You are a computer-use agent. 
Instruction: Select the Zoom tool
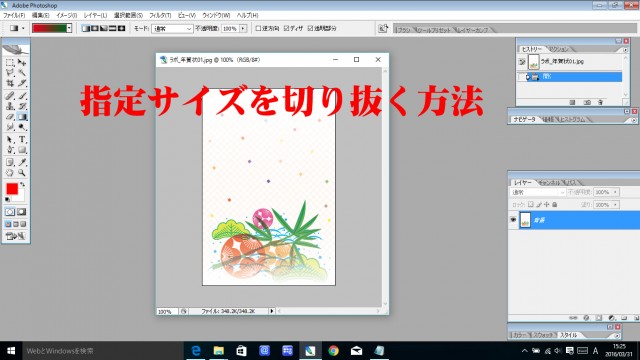(x=22, y=173)
